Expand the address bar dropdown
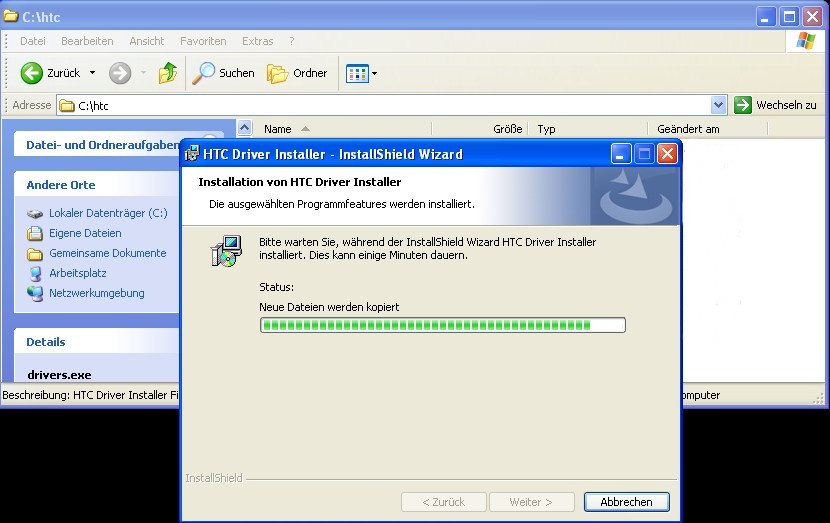This screenshot has height=523, width=830. 718,105
